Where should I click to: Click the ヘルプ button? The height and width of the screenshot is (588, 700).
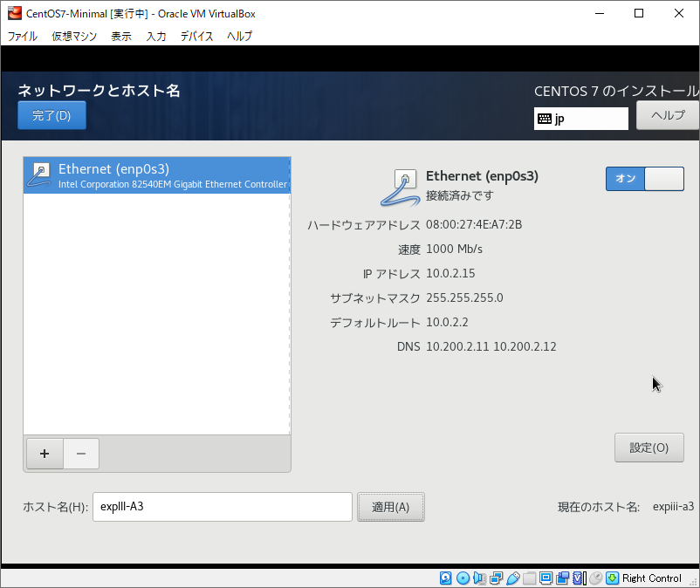pyautogui.click(x=668, y=115)
